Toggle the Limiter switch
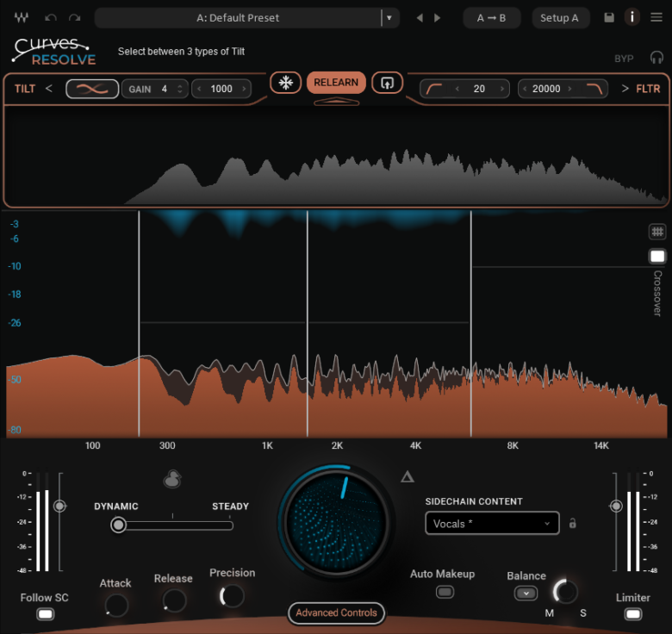672x634 pixels. tap(633, 614)
